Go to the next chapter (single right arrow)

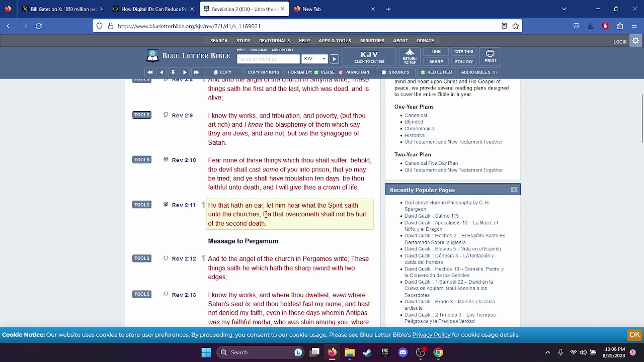point(185,72)
